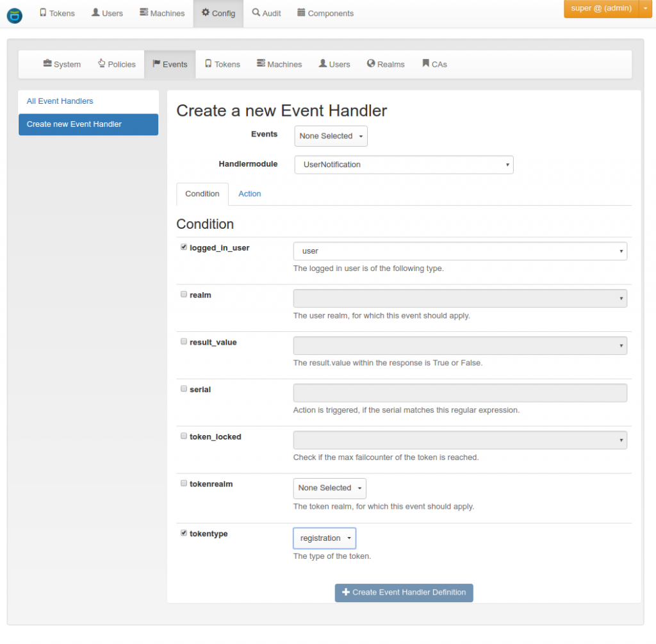Image resolution: width=656 pixels, height=644 pixels.
Task: Click 'Check if the max failcounter' help text
Action: 386,458
